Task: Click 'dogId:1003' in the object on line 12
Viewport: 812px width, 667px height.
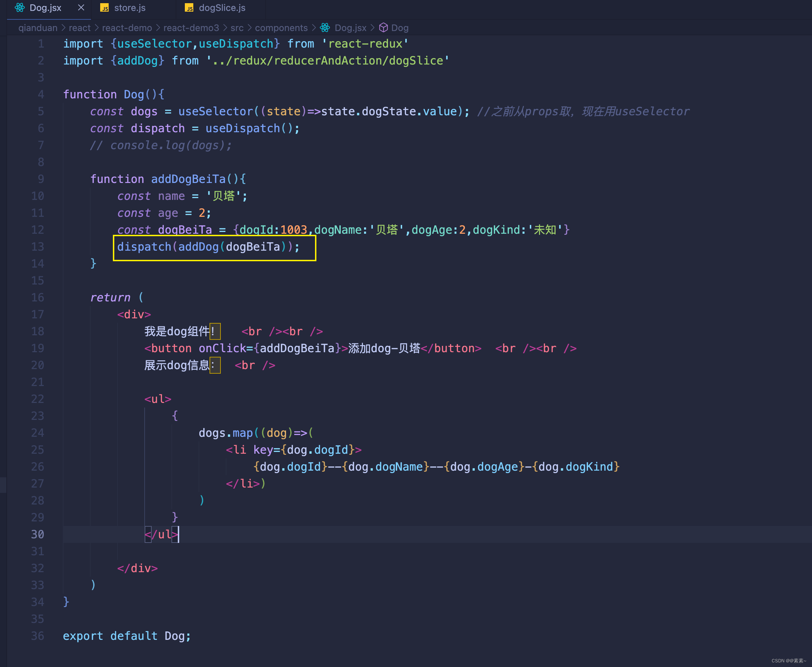Action: 273,230
